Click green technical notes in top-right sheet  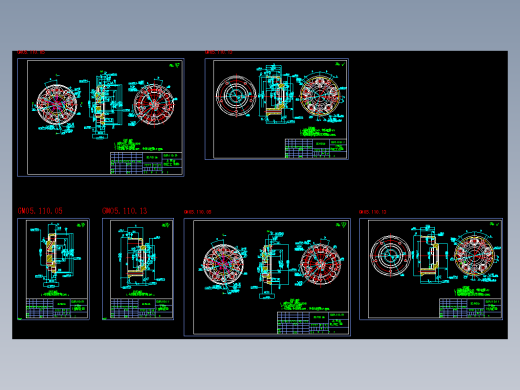coord(318,132)
